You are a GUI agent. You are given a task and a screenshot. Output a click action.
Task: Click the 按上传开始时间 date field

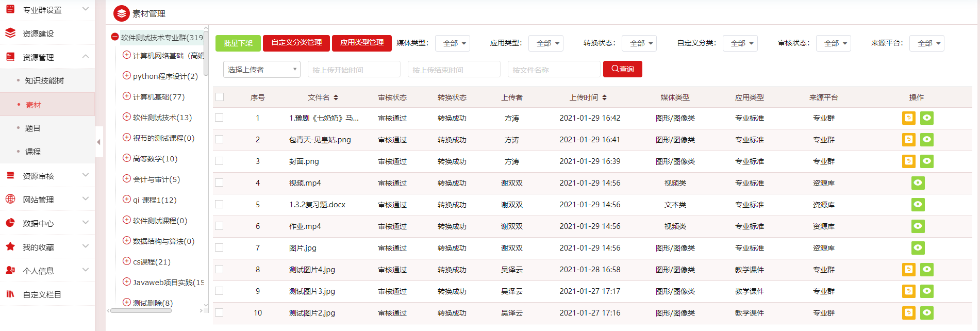(354, 69)
